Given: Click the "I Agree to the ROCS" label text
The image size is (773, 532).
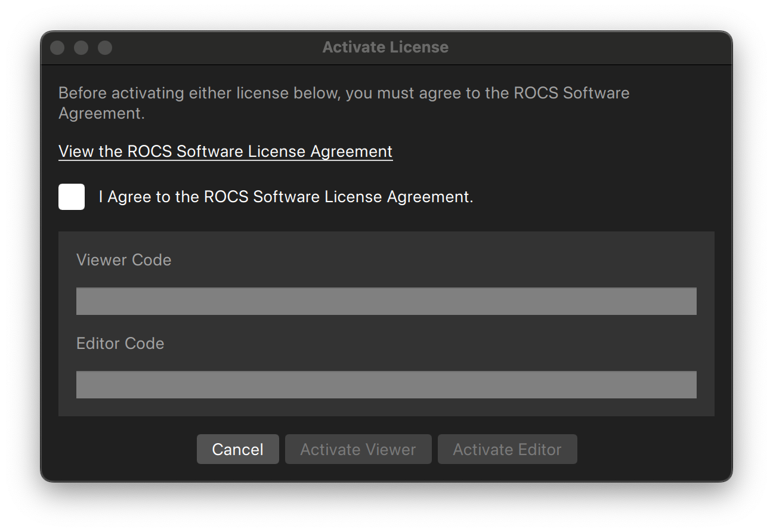Looking at the screenshot, I should tap(286, 197).
